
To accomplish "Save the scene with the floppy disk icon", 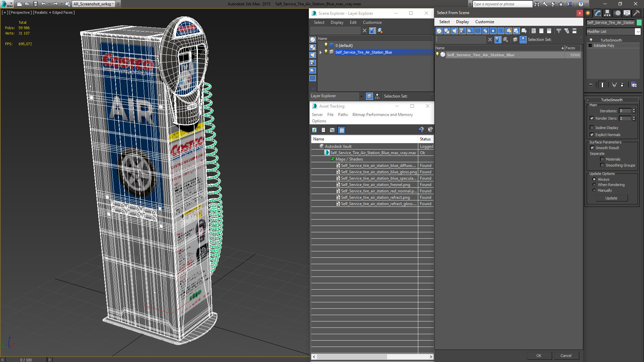I will 36,4.
